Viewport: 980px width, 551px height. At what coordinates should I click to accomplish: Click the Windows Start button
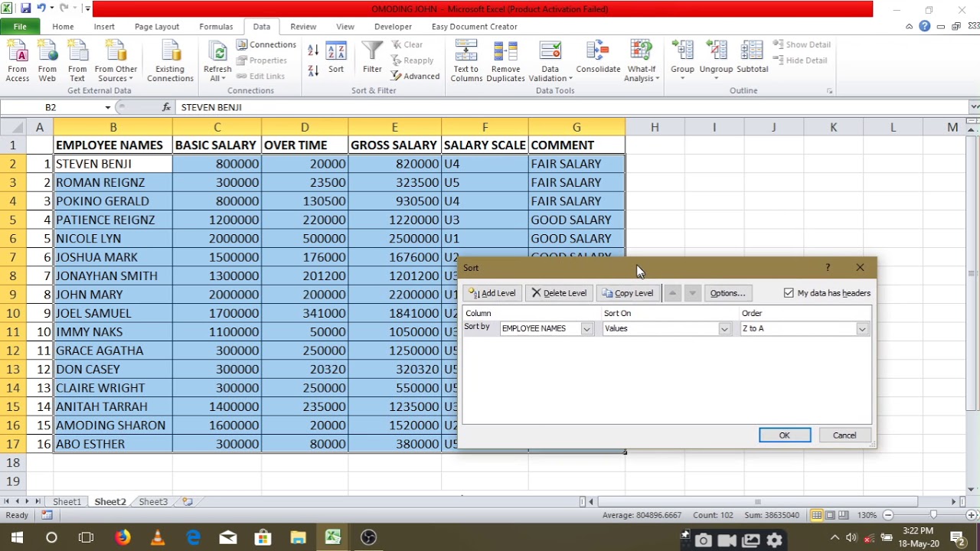coord(17,537)
